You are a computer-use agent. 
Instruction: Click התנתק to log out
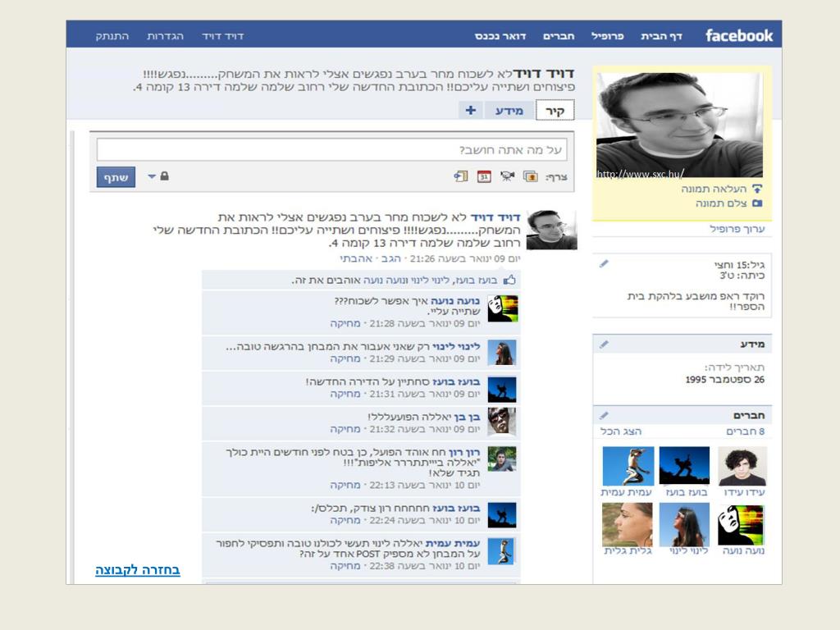tap(112, 36)
